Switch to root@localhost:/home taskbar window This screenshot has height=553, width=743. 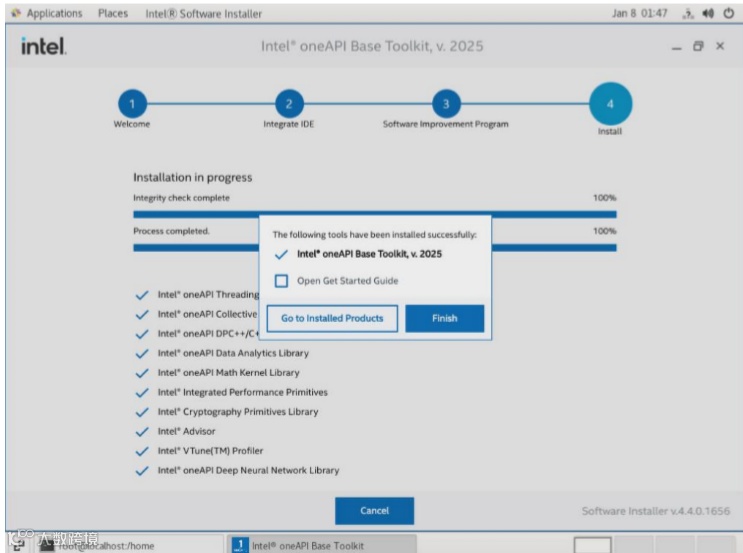[x=128, y=545]
